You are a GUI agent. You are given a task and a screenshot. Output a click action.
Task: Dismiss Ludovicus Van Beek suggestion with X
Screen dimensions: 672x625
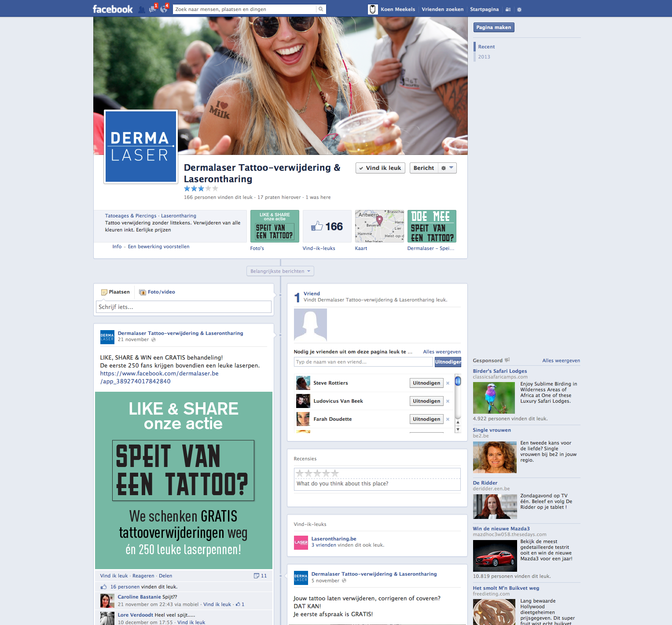[448, 401]
